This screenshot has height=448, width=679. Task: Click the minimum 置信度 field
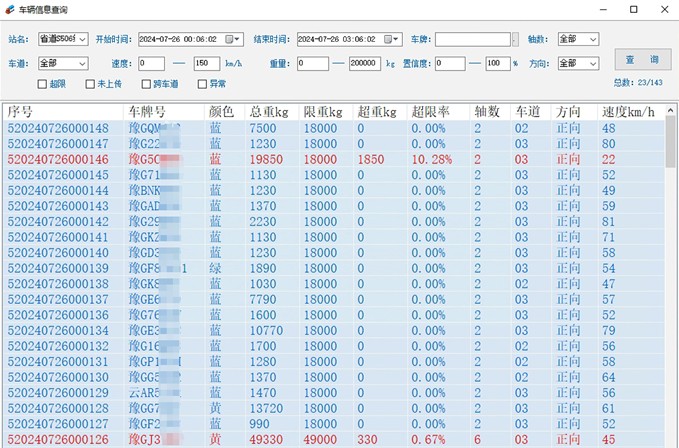coord(450,64)
